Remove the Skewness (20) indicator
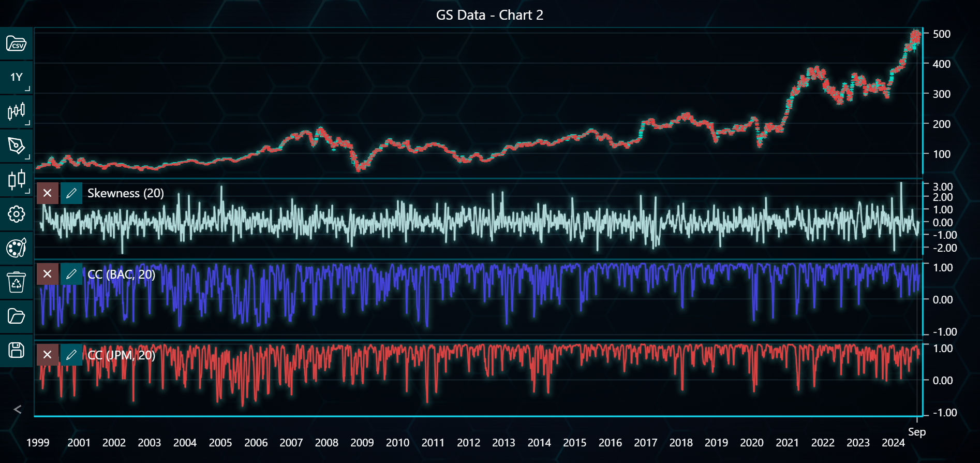Viewport: 980px width, 463px height. pos(47,193)
